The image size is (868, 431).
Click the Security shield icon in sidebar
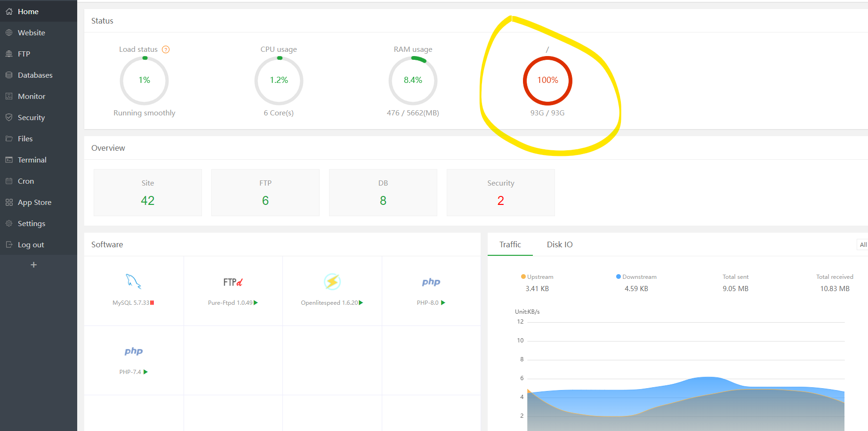(x=9, y=117)
